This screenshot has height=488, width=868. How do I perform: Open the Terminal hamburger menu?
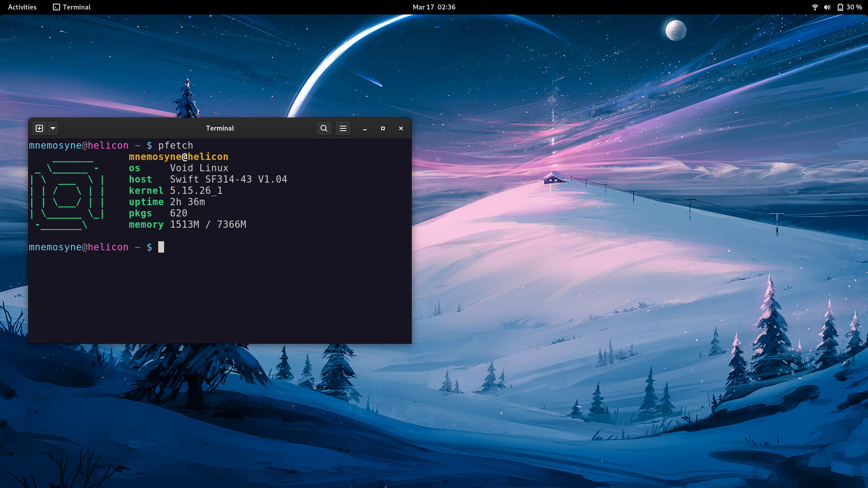(x=343, y=128)
